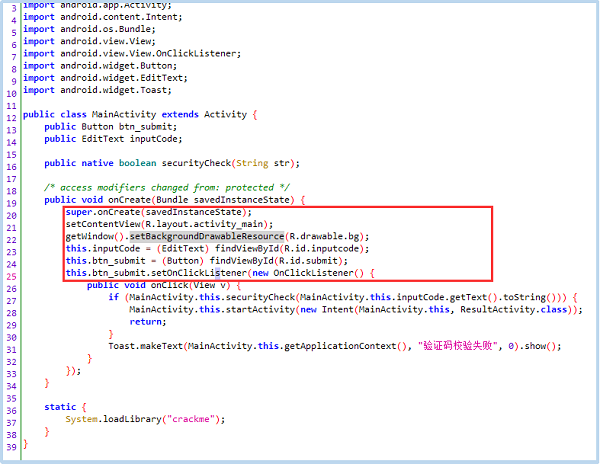Viewport: 600px width, 464px height.
Task: Click the Toast.makeText call
Action: (145, 346)
